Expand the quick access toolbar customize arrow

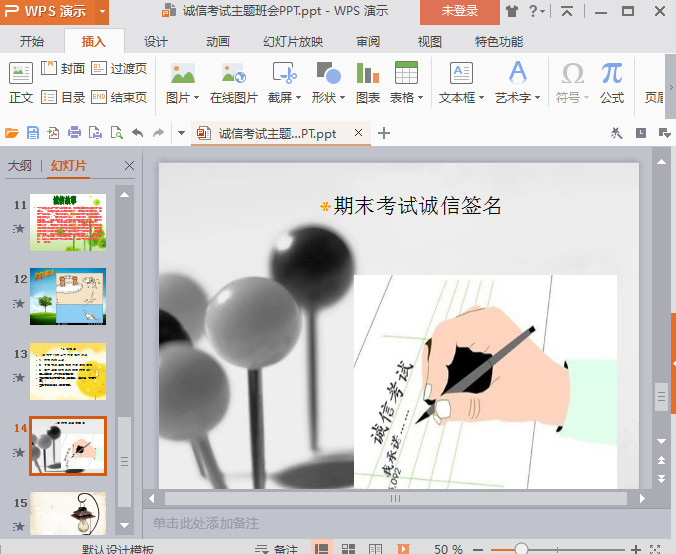coord(182,133)
